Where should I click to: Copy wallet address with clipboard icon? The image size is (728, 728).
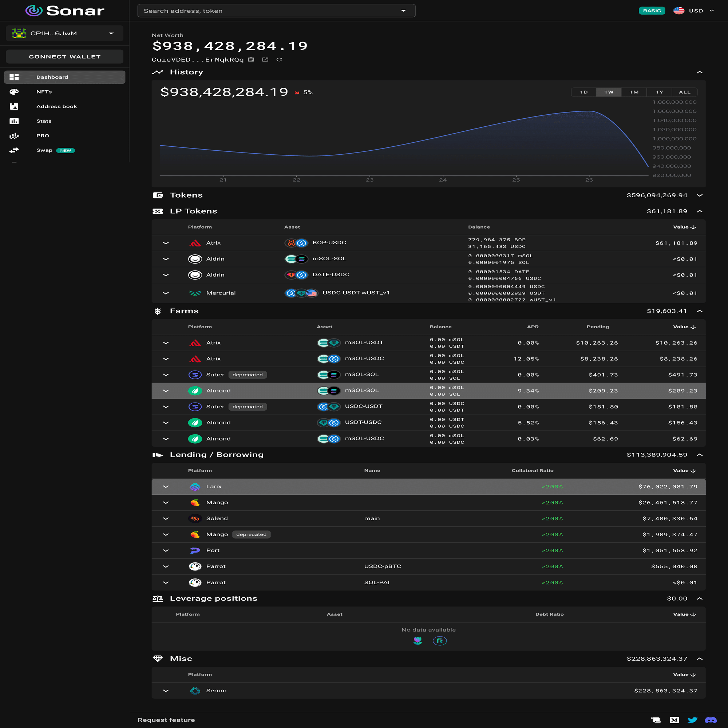point(251,60)
